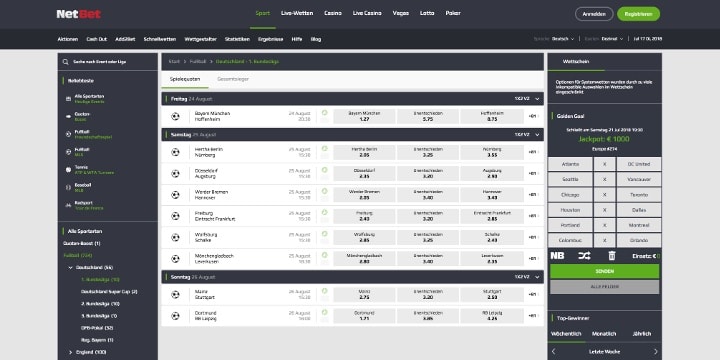720x360 pixels.
Task: Switch to the Gesamtsieger tab
Action: click(233, 79)
